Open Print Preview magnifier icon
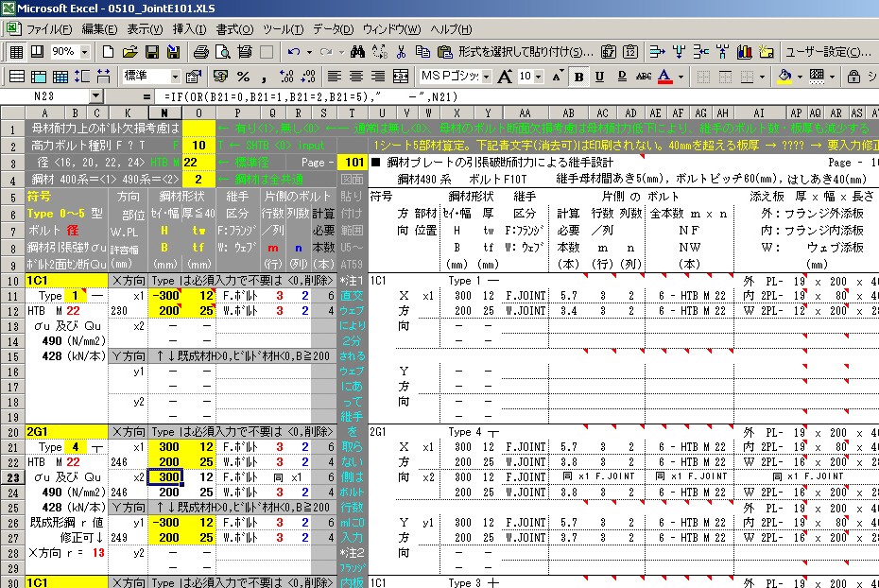The image size is (879, 588). click(x=222, y=52)
